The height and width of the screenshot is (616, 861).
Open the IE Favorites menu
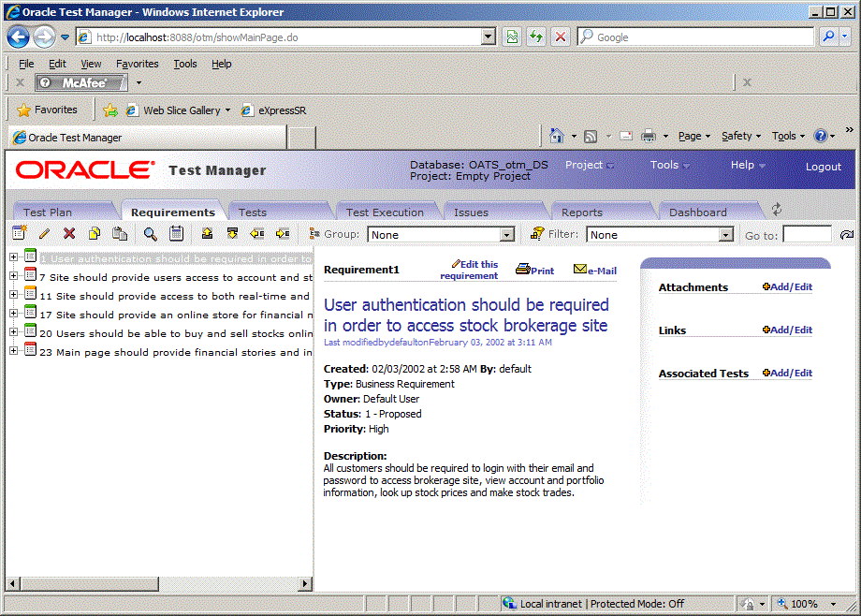click(137, 64)
